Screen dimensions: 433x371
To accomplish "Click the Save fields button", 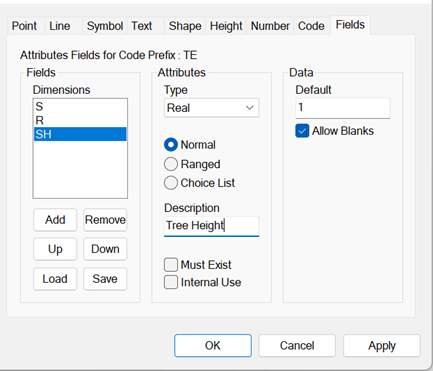I will 105,279.
